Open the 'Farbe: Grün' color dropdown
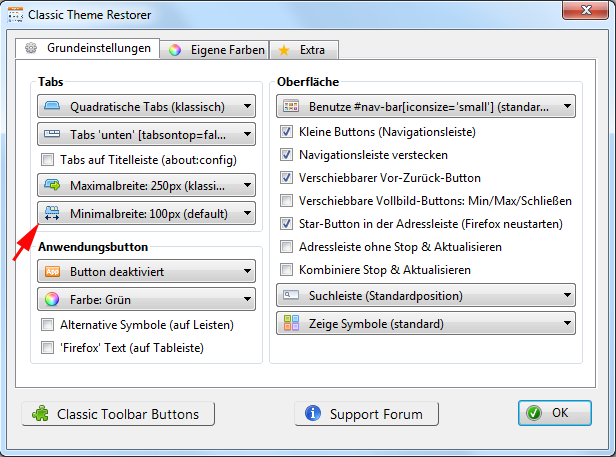This screenshot has height=457, width=616. tap(146, 299)
